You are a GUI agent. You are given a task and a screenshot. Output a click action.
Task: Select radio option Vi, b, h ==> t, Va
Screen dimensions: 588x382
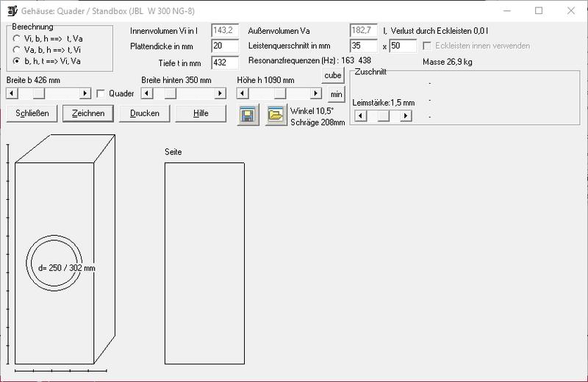(x=17, y=37)
